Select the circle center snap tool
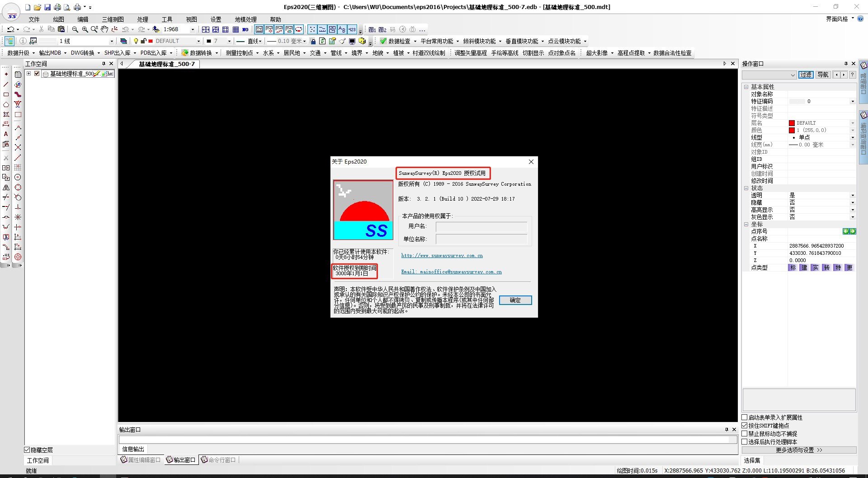 [18, 178]
